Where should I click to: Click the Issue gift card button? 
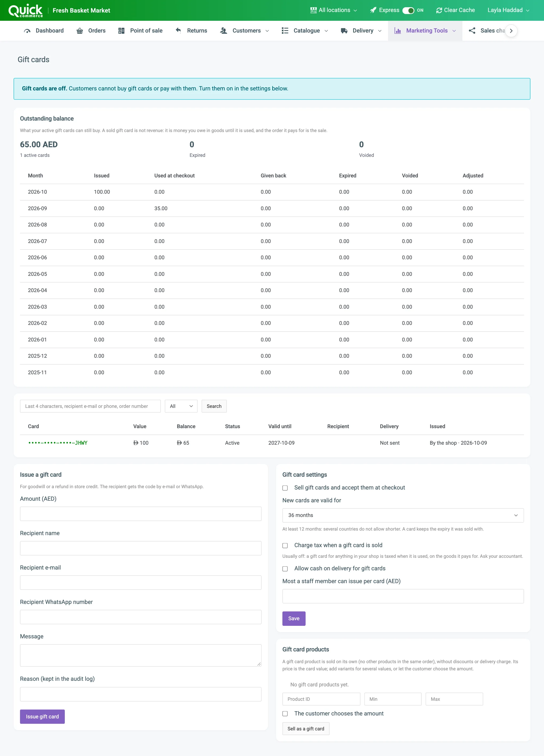[42, 717]
